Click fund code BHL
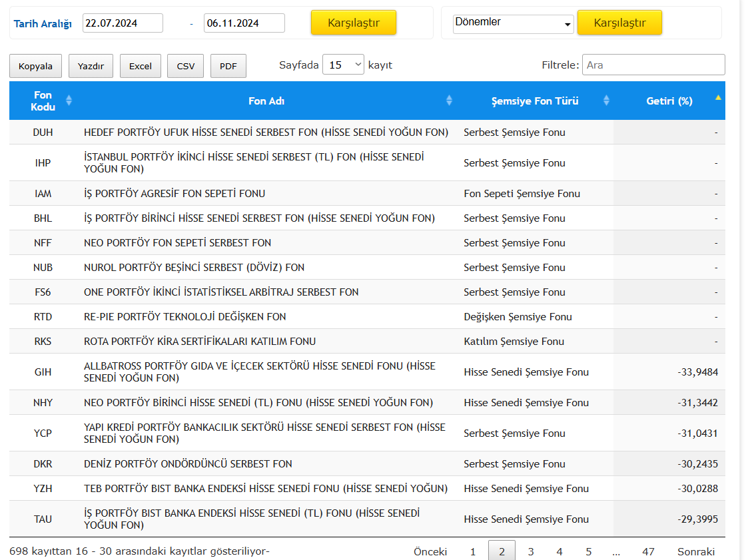This screenshot has height=560, width=754. click(43, 218)
